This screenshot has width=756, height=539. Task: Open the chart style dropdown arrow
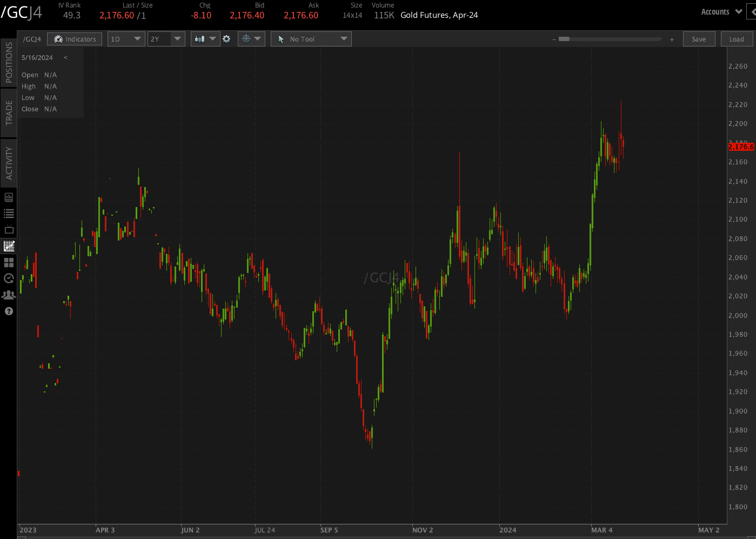(212, 38)
